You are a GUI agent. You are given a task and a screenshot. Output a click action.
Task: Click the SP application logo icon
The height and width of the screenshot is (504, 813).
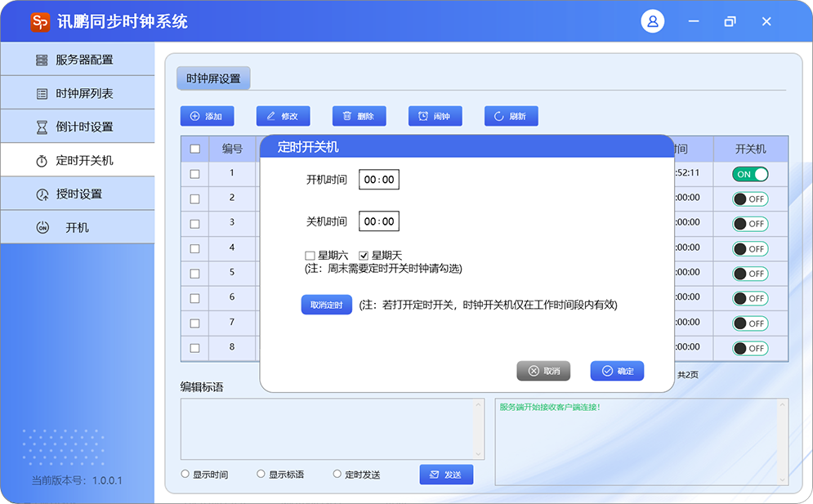coord(40,22)
